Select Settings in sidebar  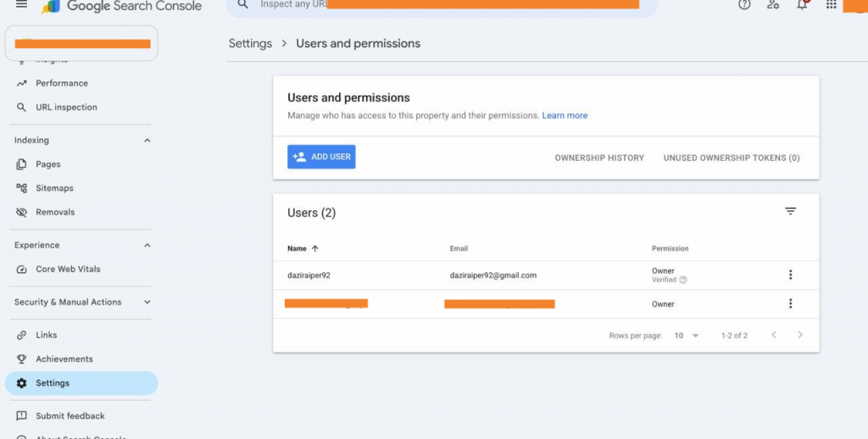tap(81, 383)
